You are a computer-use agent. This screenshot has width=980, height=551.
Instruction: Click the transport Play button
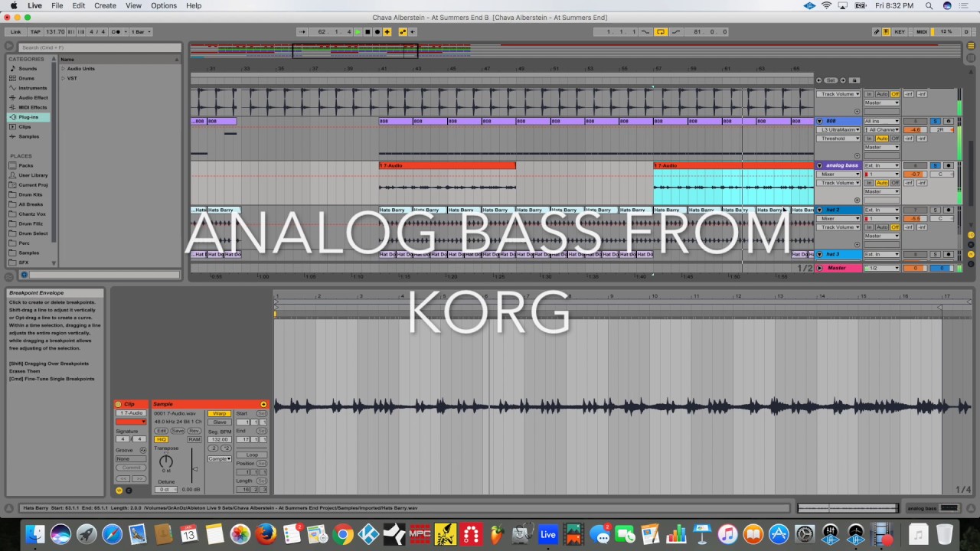click(358, 32)
